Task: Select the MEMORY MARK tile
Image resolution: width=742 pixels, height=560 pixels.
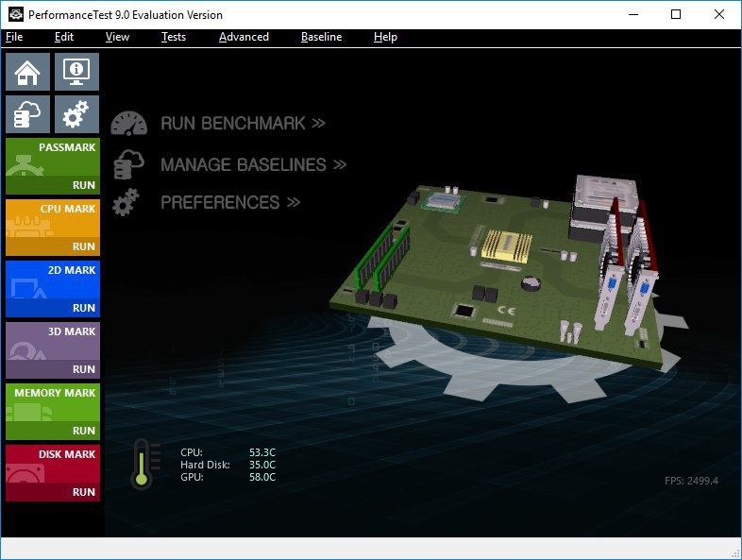Action: click(53, 402)
